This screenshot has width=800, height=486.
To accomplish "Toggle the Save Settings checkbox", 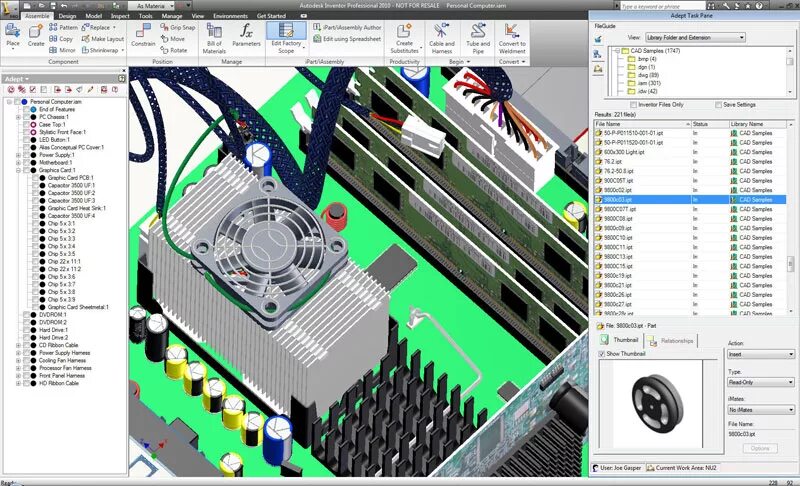I will 718,105.
